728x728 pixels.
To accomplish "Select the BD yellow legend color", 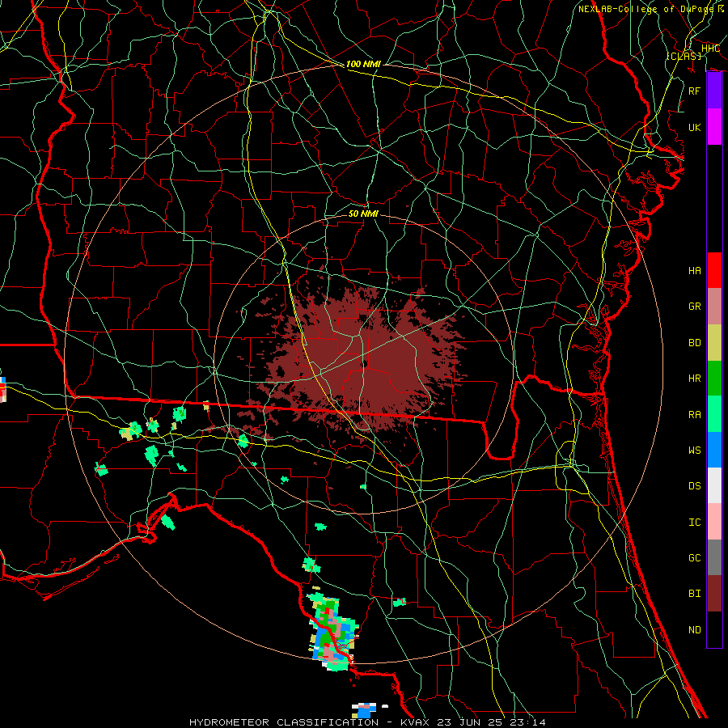I will pyautogui.click(x=714, y=343).
